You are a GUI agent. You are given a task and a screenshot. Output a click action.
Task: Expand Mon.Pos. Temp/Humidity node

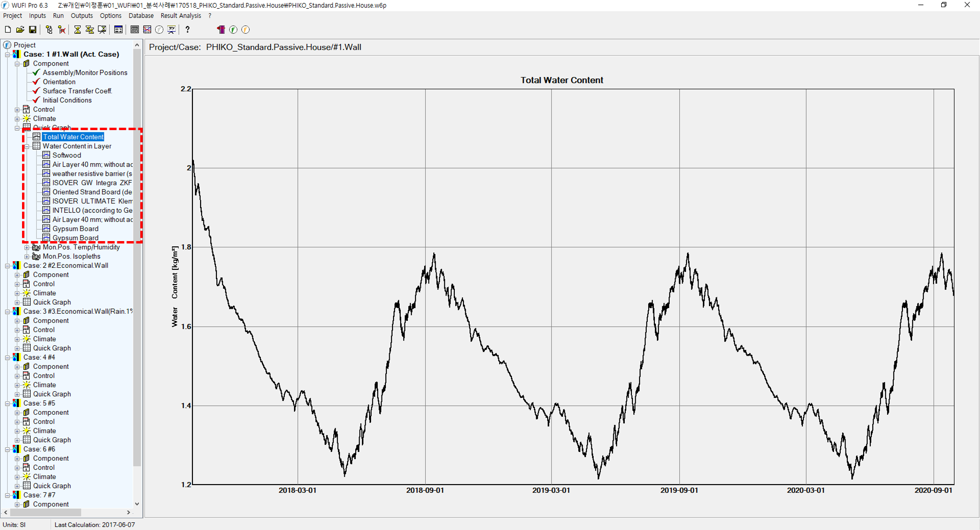[x=27, y=247]
